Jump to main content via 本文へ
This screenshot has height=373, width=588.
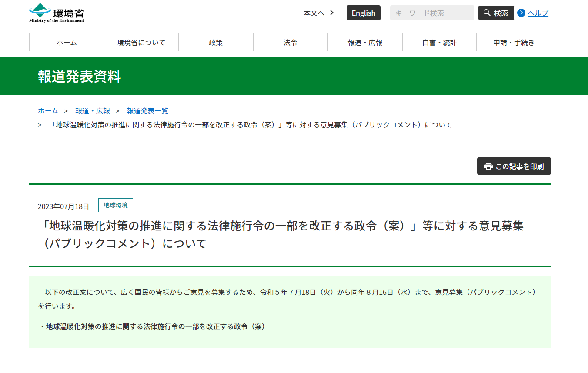pos(314,13)
